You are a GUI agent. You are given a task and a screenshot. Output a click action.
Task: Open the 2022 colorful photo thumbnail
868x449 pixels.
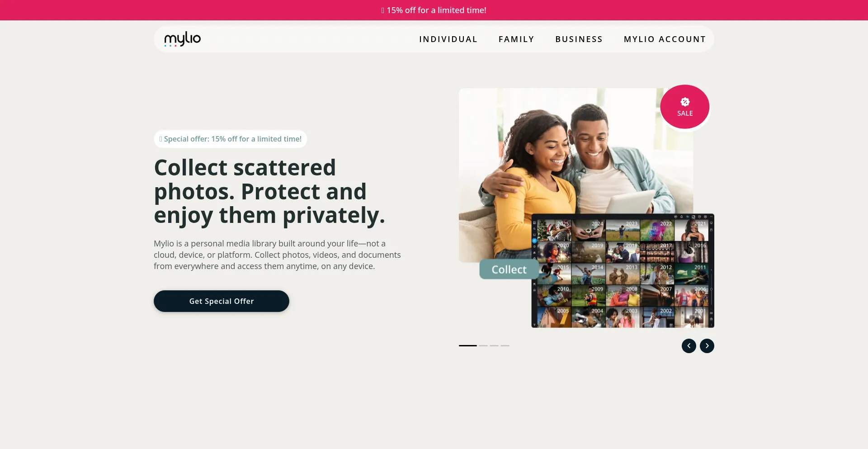tap(657, 231)
